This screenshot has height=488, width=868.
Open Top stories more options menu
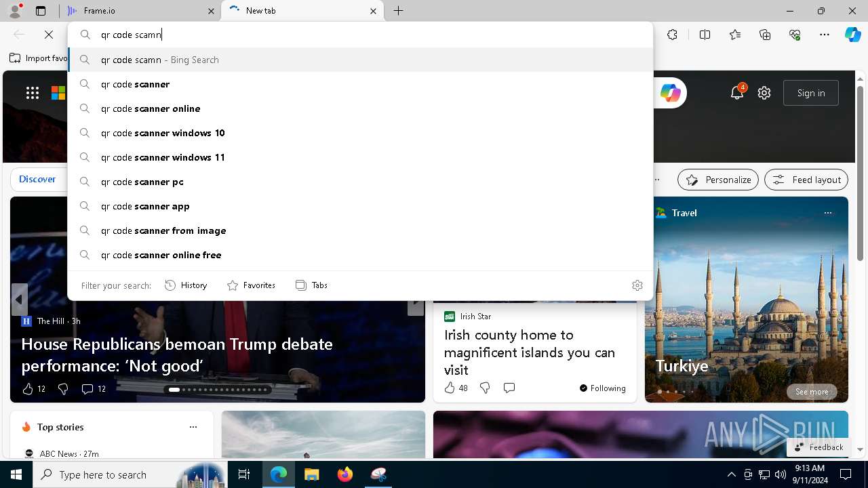tap(193, 427)
